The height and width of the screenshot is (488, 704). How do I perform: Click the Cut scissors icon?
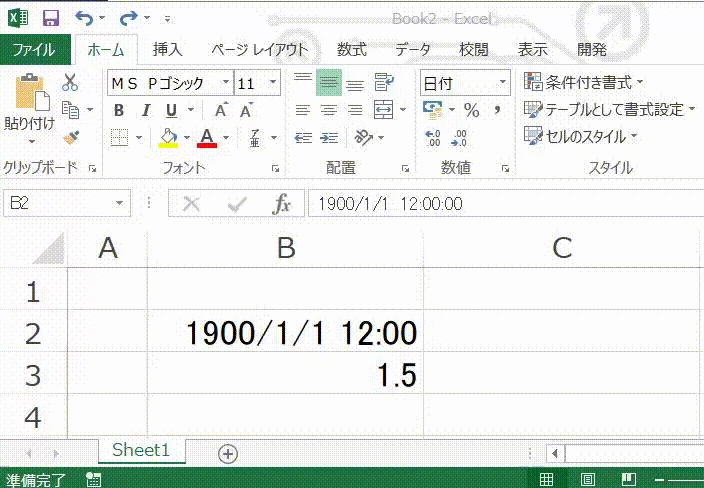(70, 83)
